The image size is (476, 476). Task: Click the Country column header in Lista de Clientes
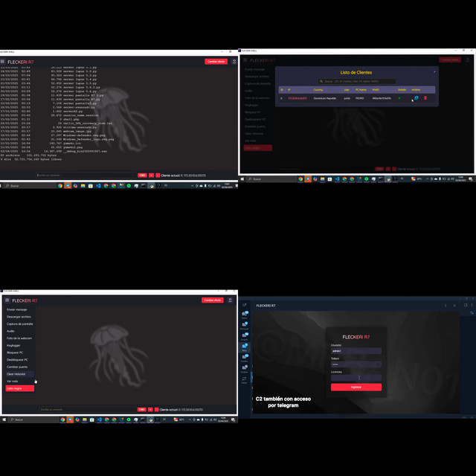318,90
